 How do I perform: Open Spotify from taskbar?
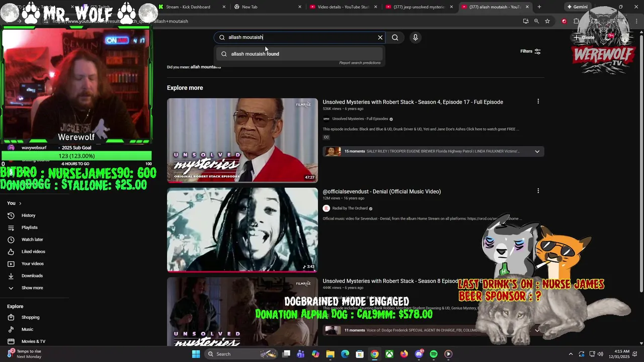point(434,354)
